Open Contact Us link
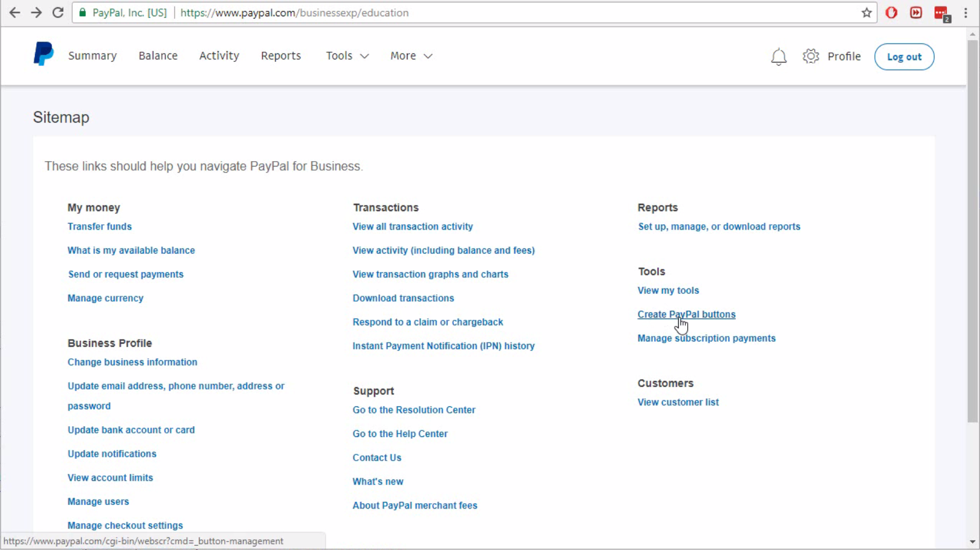Viewport: 980px width, 550px height. tap(377, 458)
